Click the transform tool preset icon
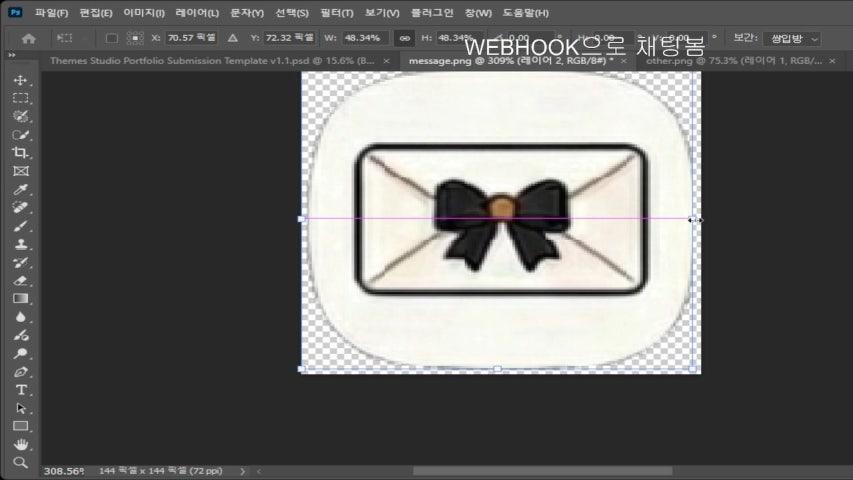The height and width of the screenshot is (480, 853). pos(65,38)
